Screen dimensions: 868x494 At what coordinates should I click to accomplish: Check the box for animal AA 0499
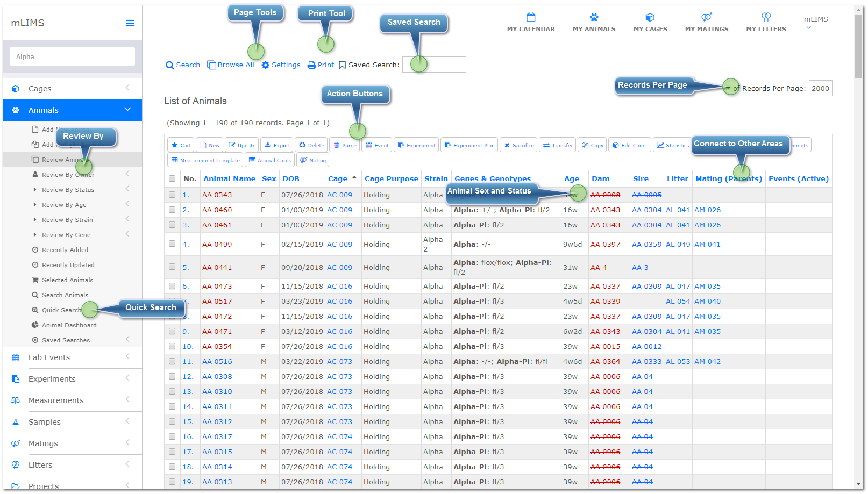click(172, 244)
